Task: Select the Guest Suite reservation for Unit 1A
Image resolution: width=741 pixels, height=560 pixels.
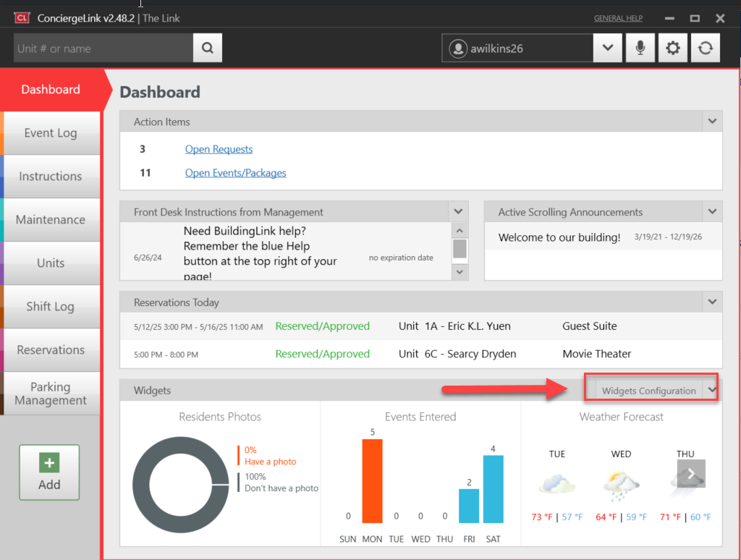Action: click(421, 326)
